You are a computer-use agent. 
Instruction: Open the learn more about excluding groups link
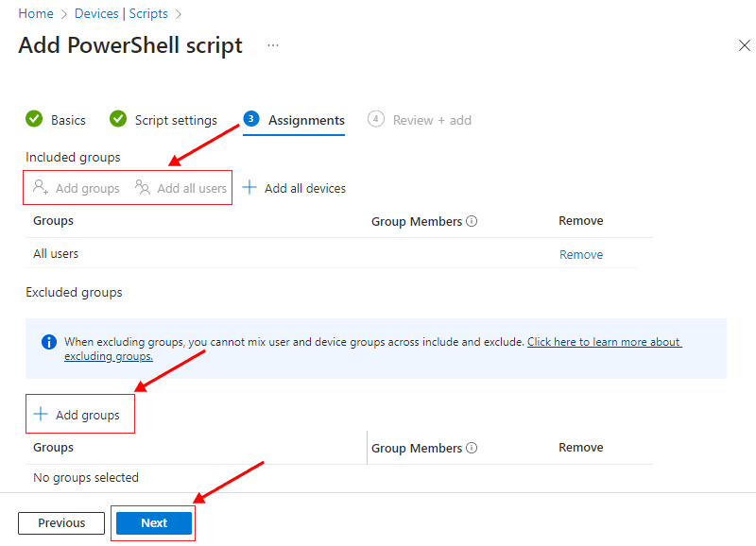pyautogui.click(x=604, y=342)
